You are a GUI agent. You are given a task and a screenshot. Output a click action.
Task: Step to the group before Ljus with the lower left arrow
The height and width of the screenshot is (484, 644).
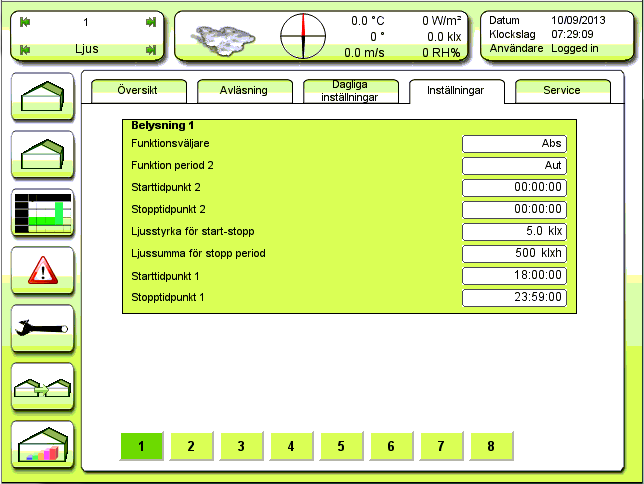25,50
